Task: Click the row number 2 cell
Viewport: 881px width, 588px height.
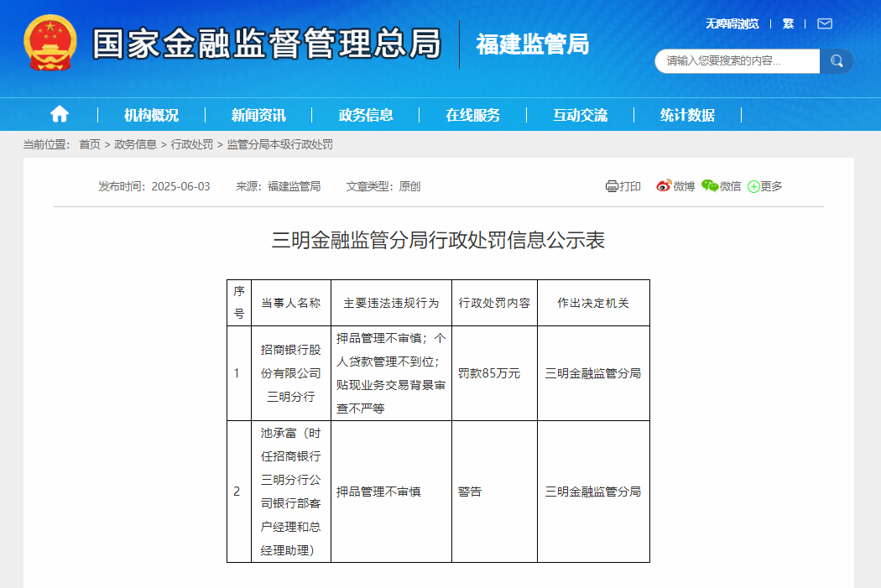Action: [239, 492]
